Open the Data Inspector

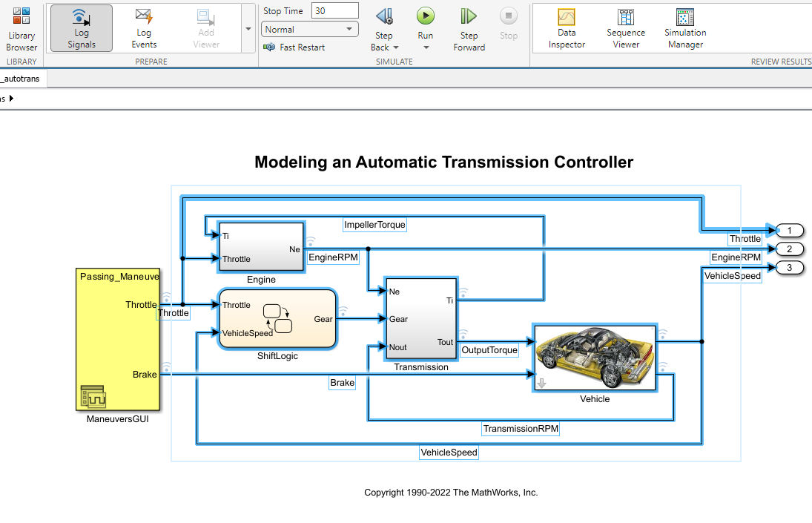pyautogui.click(x=567, y=29)
